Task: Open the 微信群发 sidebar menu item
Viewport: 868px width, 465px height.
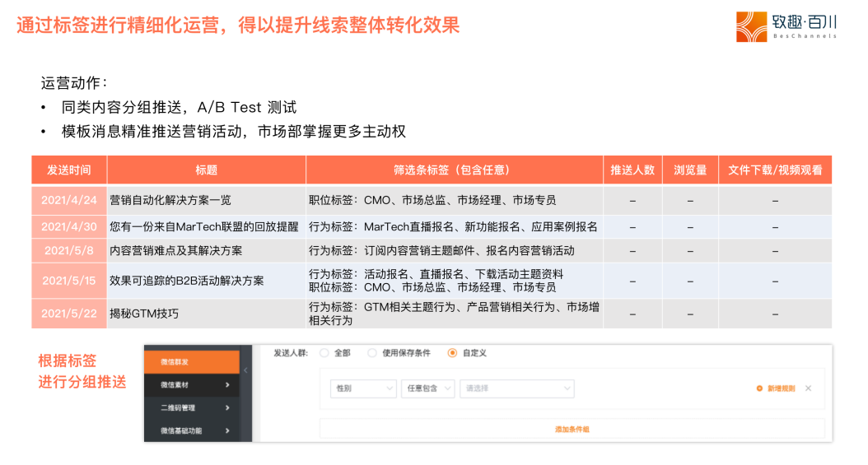Action: pyautogui.click(x=192, y=361)
